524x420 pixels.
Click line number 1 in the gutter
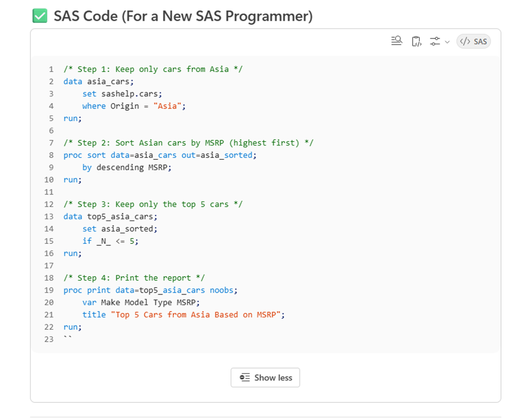click(x=51, y=69)
